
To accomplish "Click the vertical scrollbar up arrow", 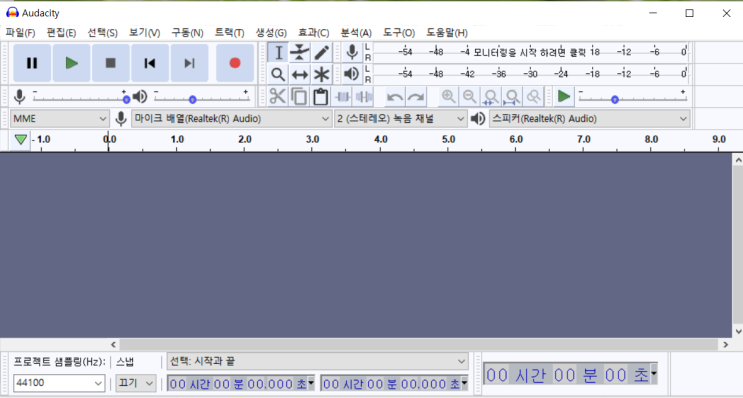I will [x=738, y=160].
